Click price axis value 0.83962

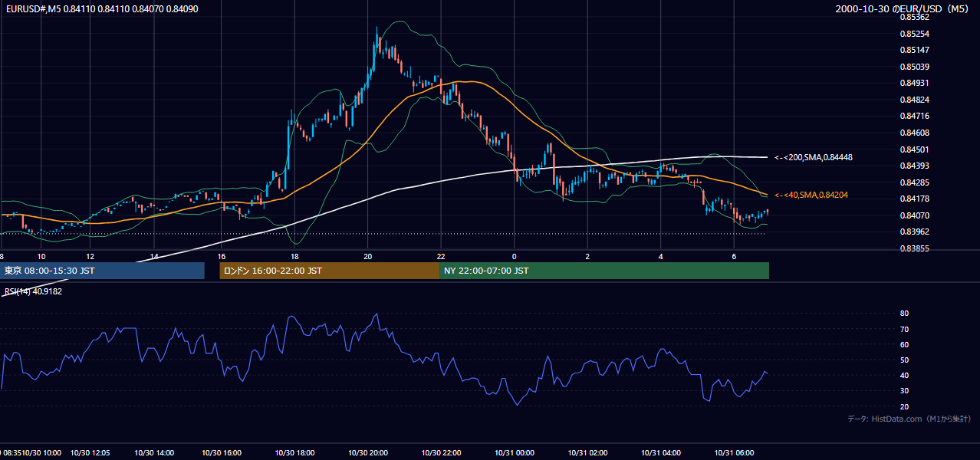(914, 232)
